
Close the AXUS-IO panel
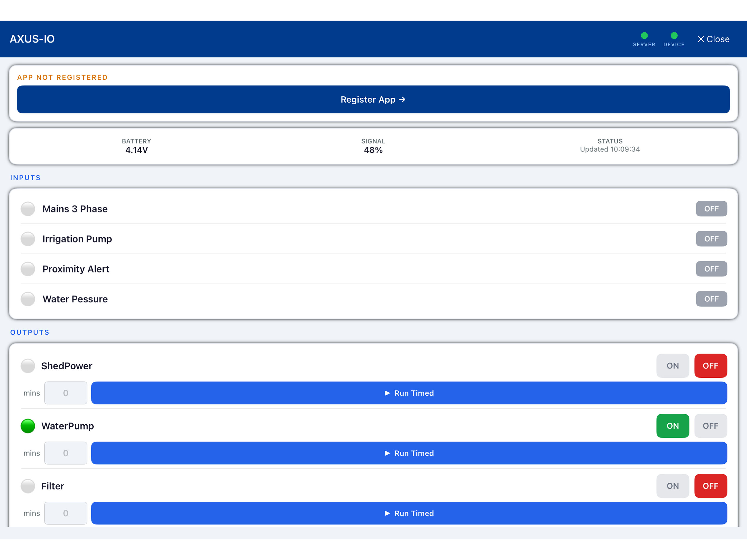tap(713, 39)
